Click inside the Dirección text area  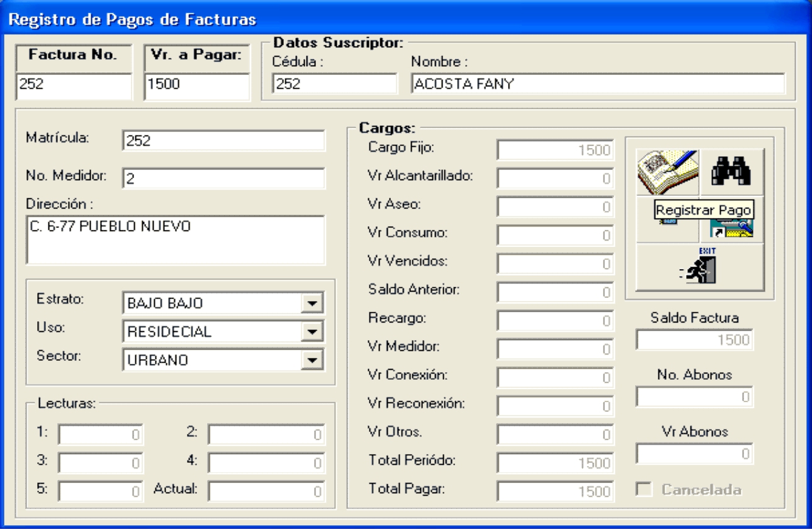tap(175, 240)
